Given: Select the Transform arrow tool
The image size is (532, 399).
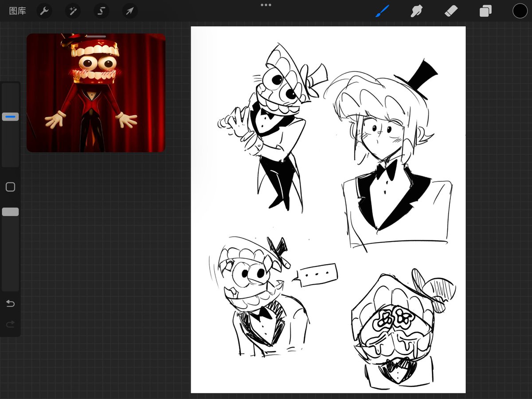Looking at the screenshot, I should click(130, 11).
